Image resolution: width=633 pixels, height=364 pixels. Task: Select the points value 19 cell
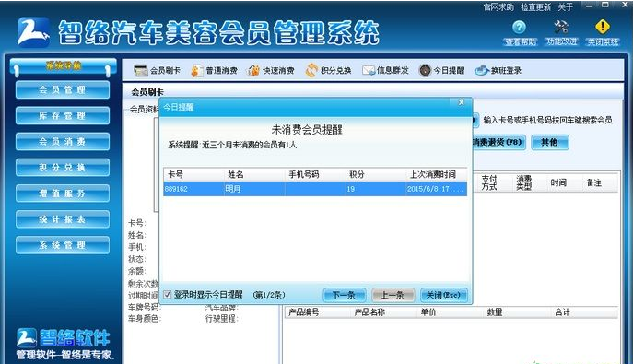(x=375, y=189)
